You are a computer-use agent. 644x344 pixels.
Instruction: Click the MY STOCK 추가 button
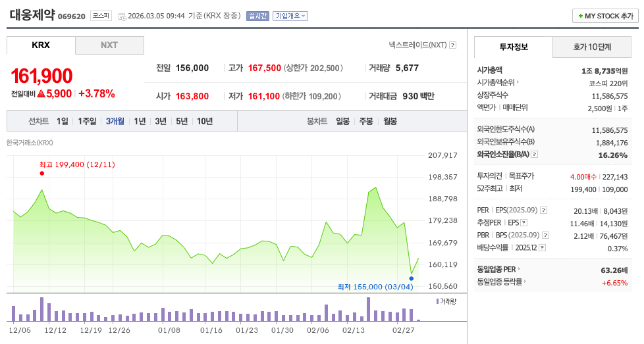(605, 16)
